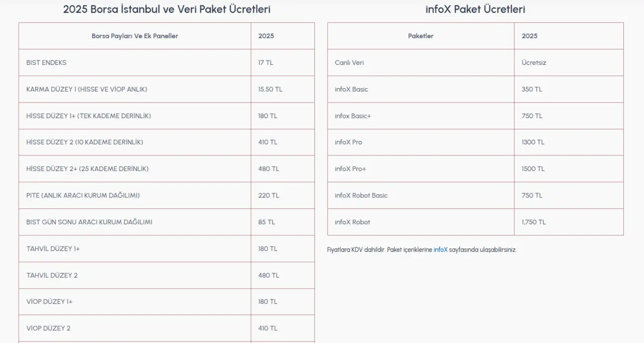This screenshot has height=343, width=644.
Task: Click the Borsa Payları Ve Ek Paneller header
Action: [135, 36]
